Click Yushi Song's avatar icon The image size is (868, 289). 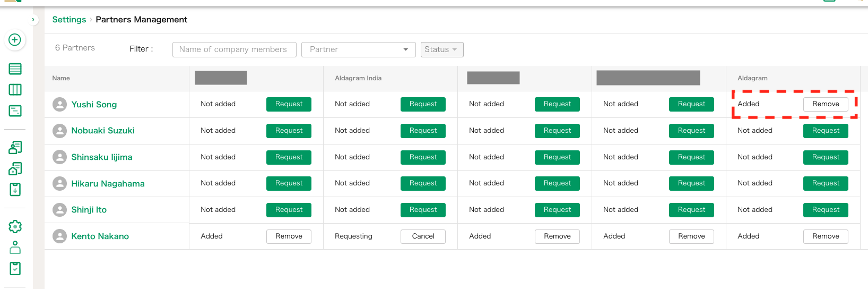(60, 105)
